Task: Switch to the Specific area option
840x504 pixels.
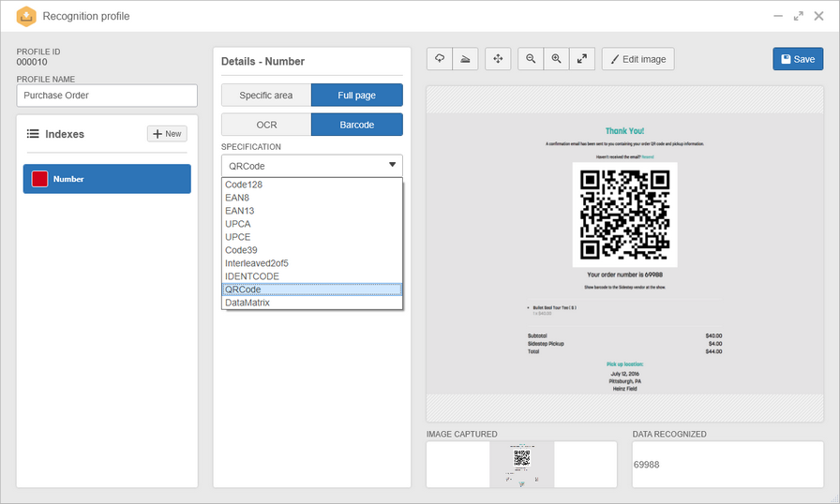Action: [266, 96]
